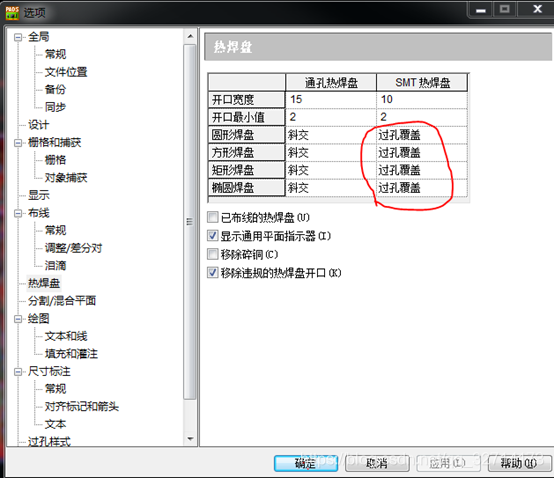Click the 通孔热焊盘 column header
Viewport: 554px width, 478px height.
[x=331, y=83]
